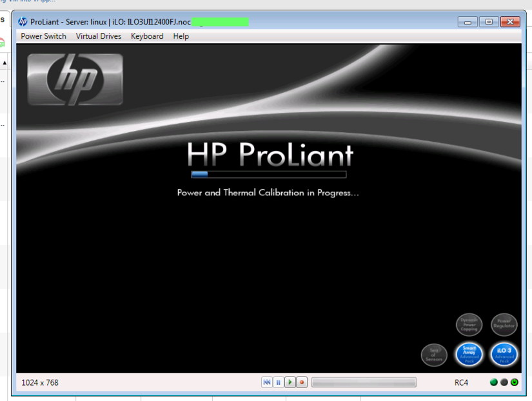Click the blue boot progress bar under HP ProLiant
Screen dimensions: 532x401
pyautogui.click(x=269, y=174)
